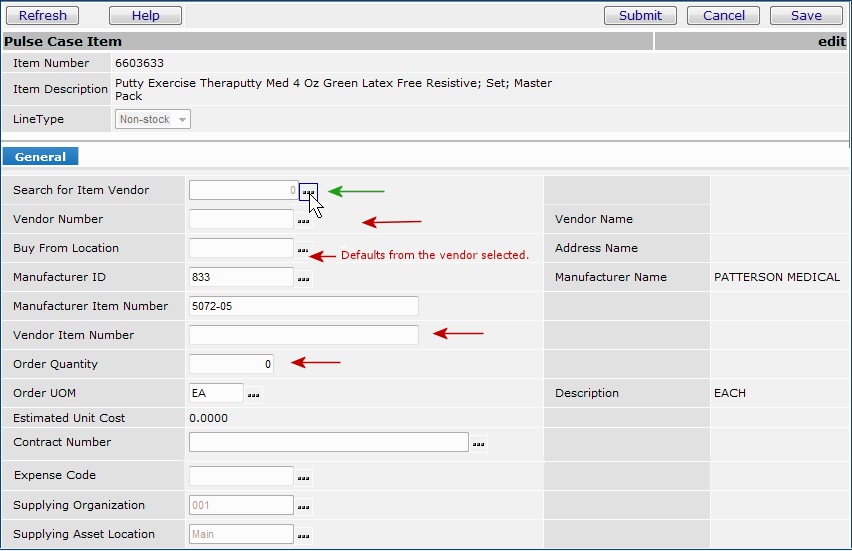Open the Buy From Location lookup
The image size is (852, 551).
[x=303, y=249]
